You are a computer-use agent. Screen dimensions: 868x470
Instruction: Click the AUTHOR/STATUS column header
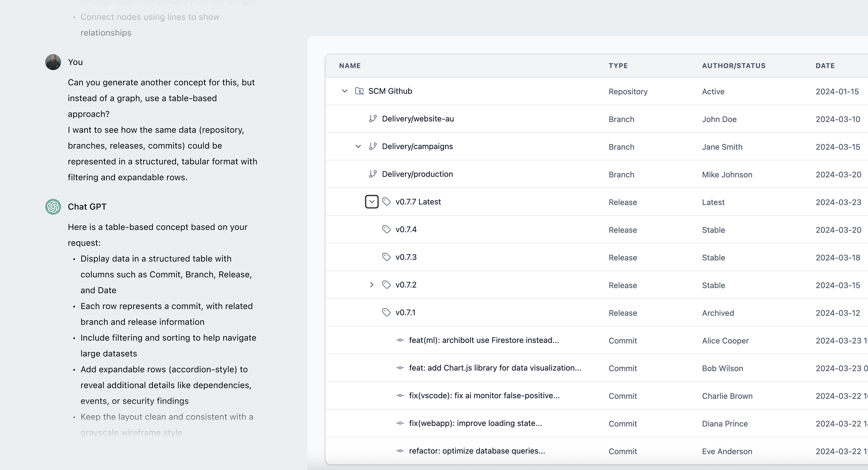tap(734, 66)
